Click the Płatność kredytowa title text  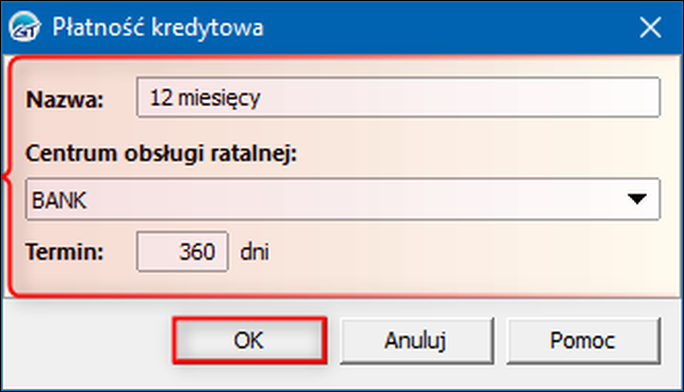click(x=158, y=27)
